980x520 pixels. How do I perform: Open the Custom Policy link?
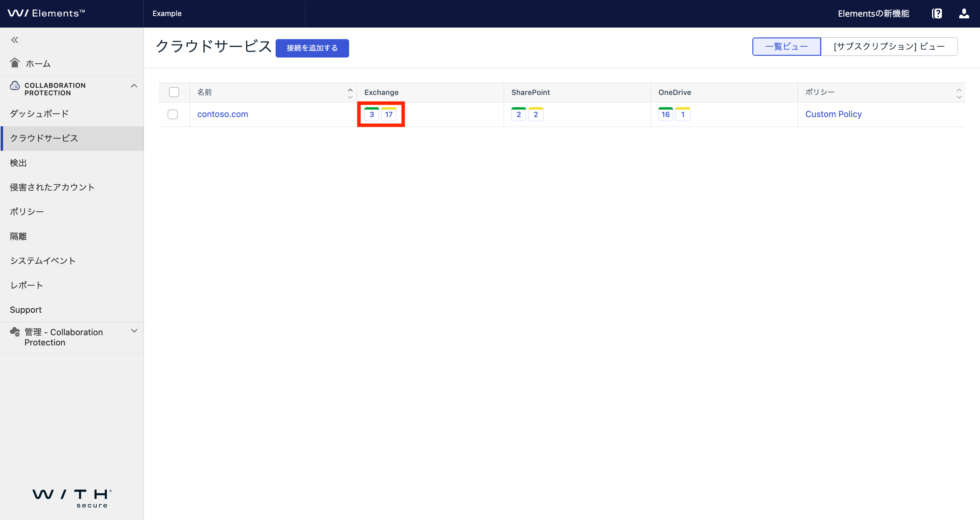click(833, 114)
